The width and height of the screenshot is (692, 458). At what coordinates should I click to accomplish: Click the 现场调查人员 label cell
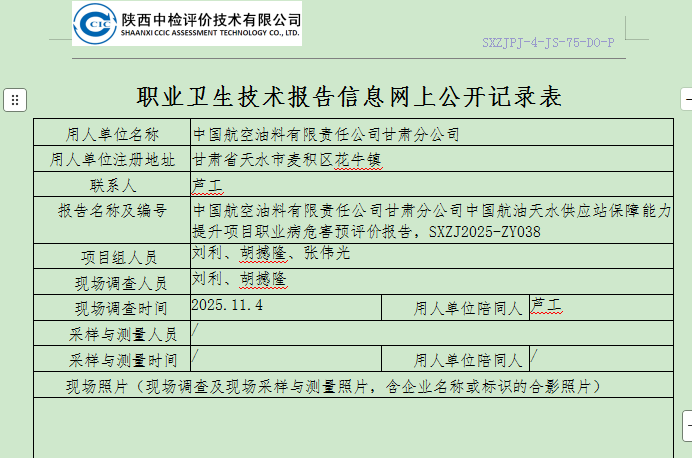click(111, 282)
